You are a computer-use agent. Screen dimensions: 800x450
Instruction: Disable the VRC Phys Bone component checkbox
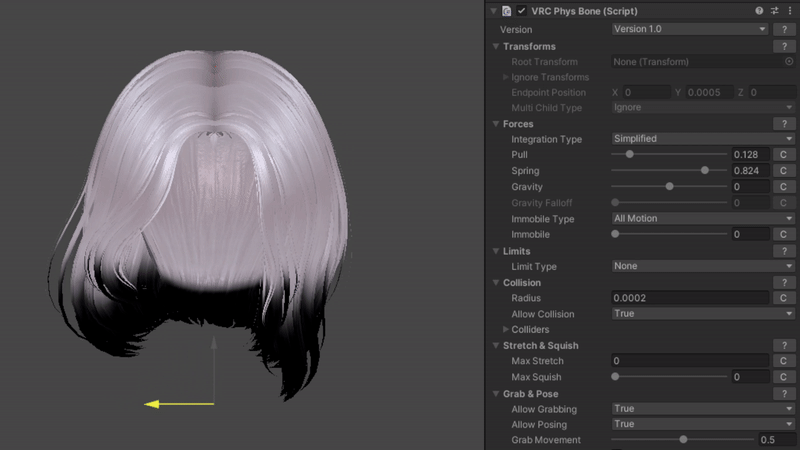522,11
